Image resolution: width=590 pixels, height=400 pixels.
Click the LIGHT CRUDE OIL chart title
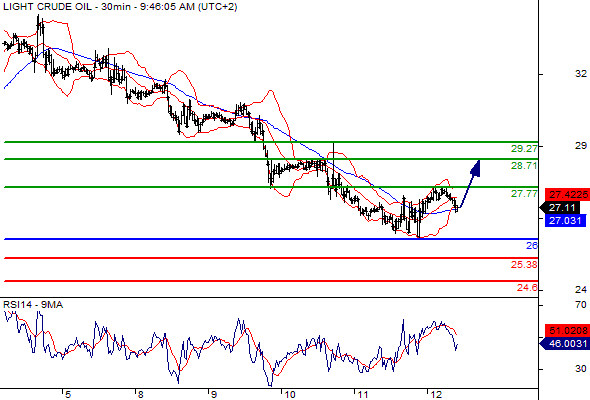click(47, 7)
